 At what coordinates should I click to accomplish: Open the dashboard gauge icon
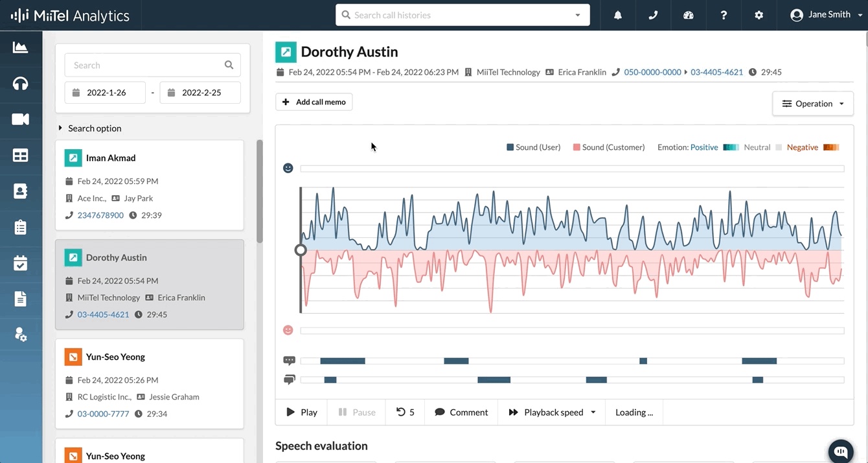689,15
